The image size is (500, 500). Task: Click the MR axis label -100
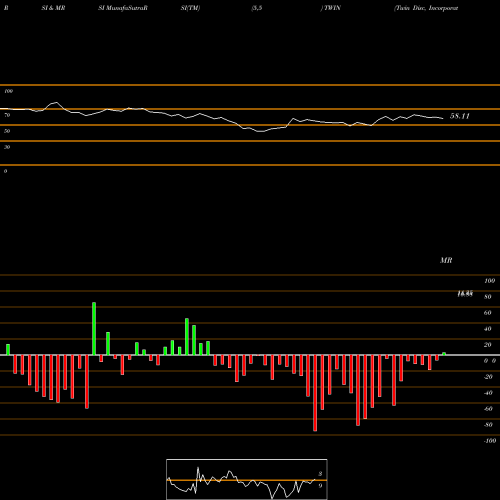tap(490, 441)
